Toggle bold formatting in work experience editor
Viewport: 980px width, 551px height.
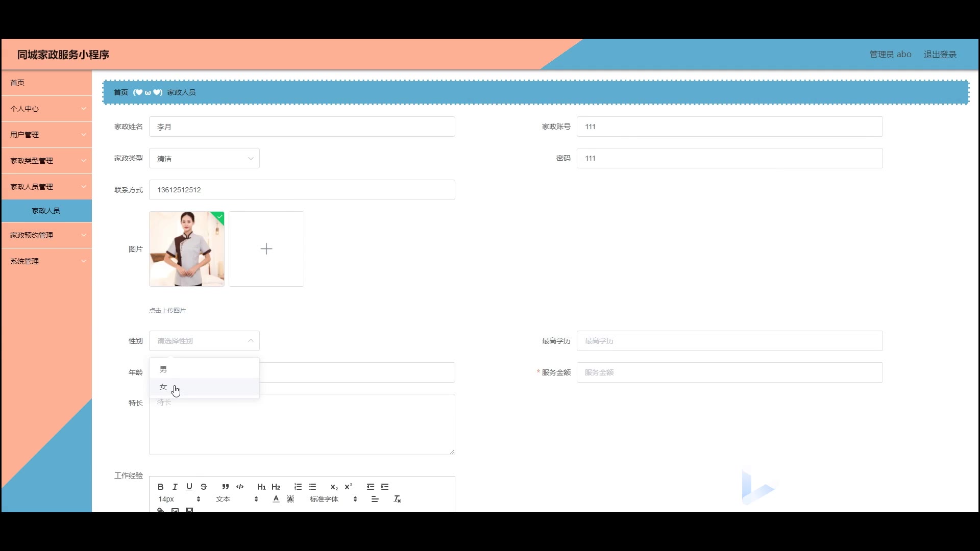point(160,487)
